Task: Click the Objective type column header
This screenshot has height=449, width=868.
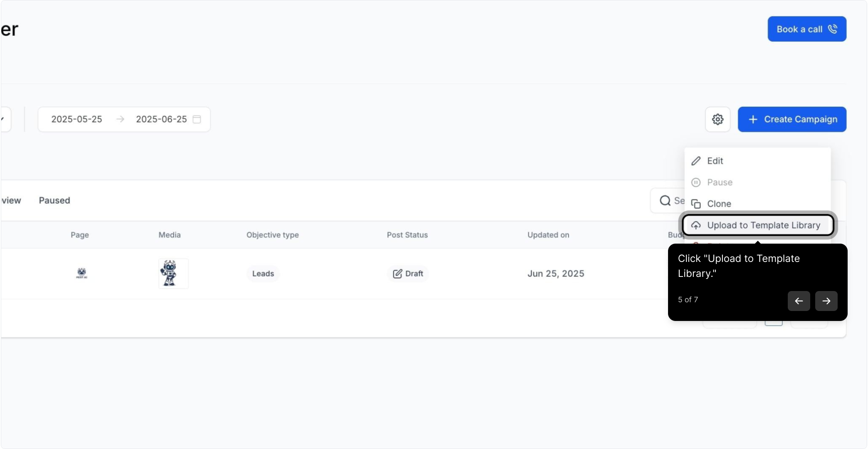Action: pos(273,235)
